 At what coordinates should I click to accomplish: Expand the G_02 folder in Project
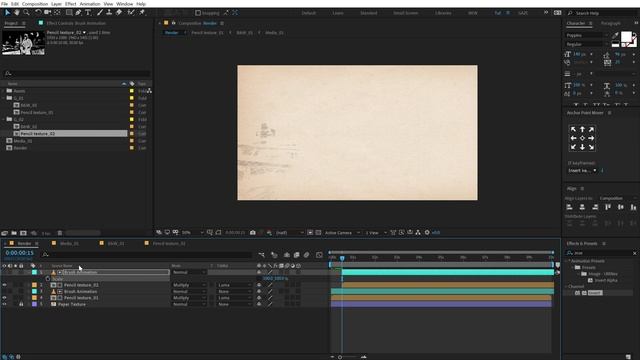4,119
